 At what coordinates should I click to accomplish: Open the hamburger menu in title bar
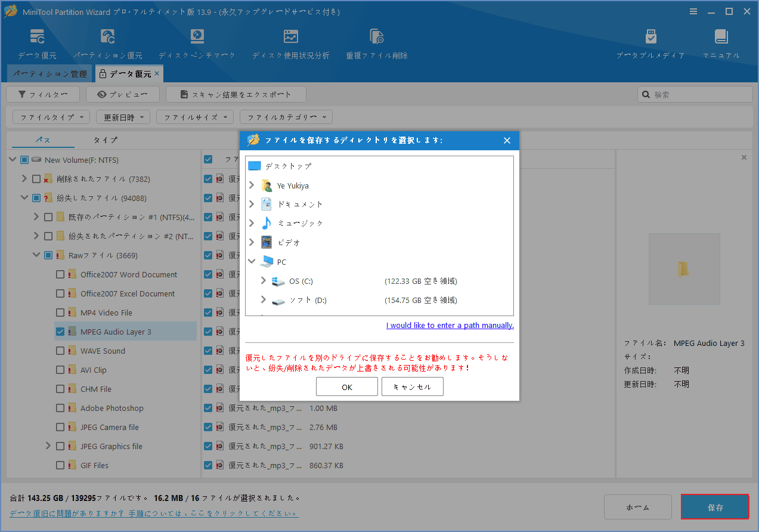(x=693, y=11)
